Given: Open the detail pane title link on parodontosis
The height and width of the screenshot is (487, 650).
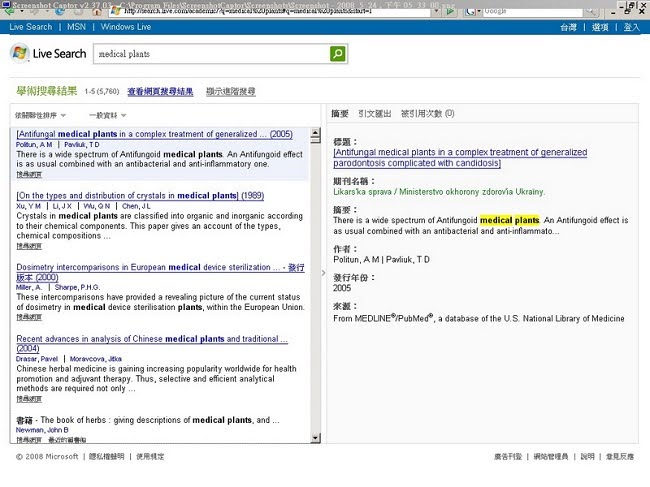Looking at the screenshot, I should (460, 157).
